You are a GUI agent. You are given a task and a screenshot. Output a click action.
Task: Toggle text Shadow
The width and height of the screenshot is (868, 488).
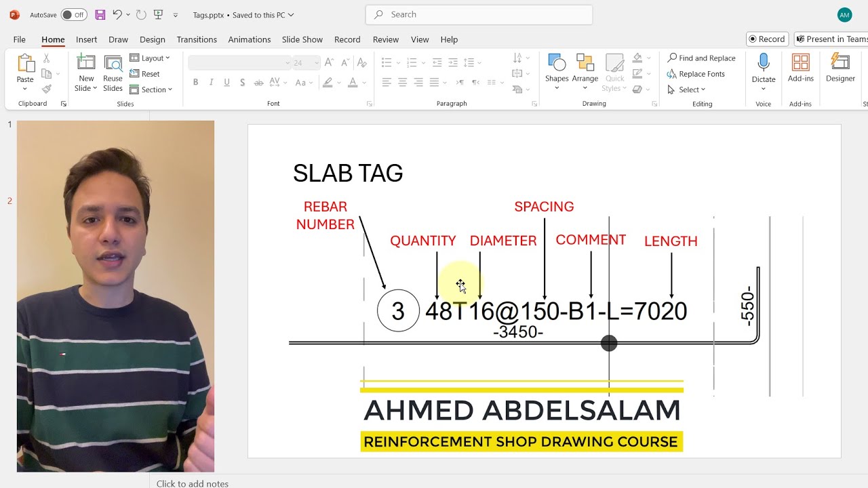coord(242,83)
